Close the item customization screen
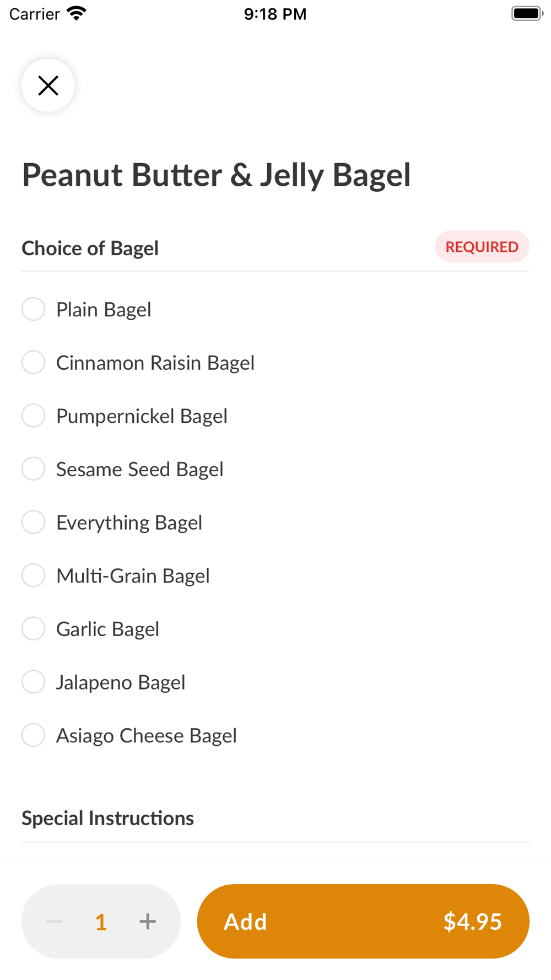This screenshot has width=551, height=980. (48, 85)
